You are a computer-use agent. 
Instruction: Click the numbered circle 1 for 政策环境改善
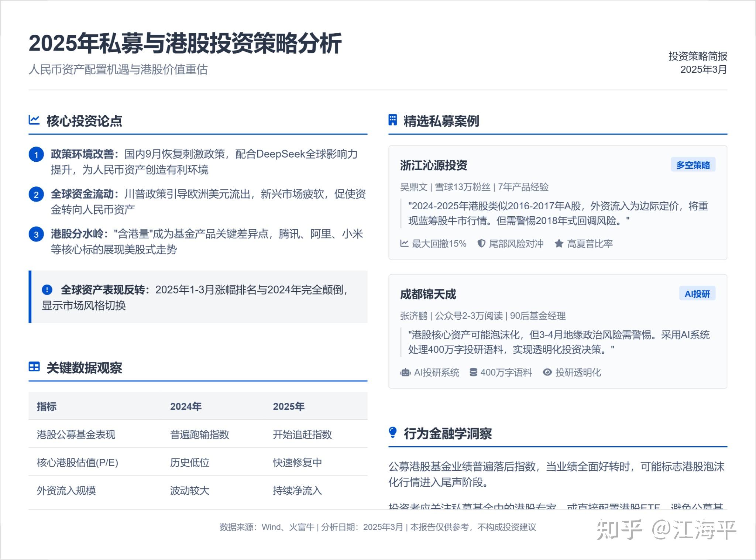click(36, 155)
